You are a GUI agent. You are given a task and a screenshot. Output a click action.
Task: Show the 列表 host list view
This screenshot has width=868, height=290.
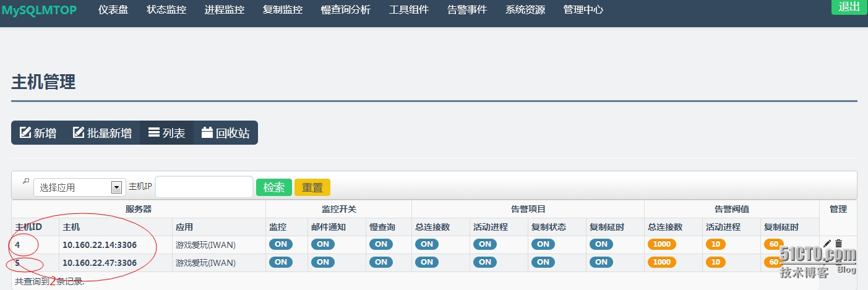pos(167,132)
